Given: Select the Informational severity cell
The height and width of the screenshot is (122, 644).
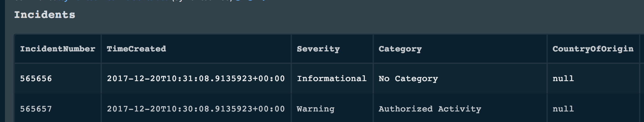Looking at the screenshot, I should [x=332, y=79].
